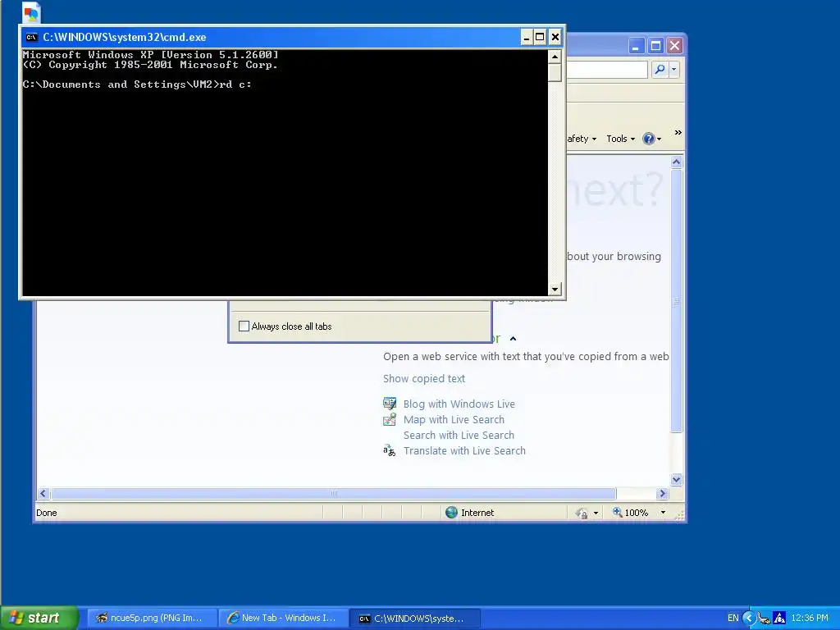Image resolution: width=840 pixels, height=630 pixels.
Task: Click the cmd window scroll down arrow
Action: [x=555, y=290]
